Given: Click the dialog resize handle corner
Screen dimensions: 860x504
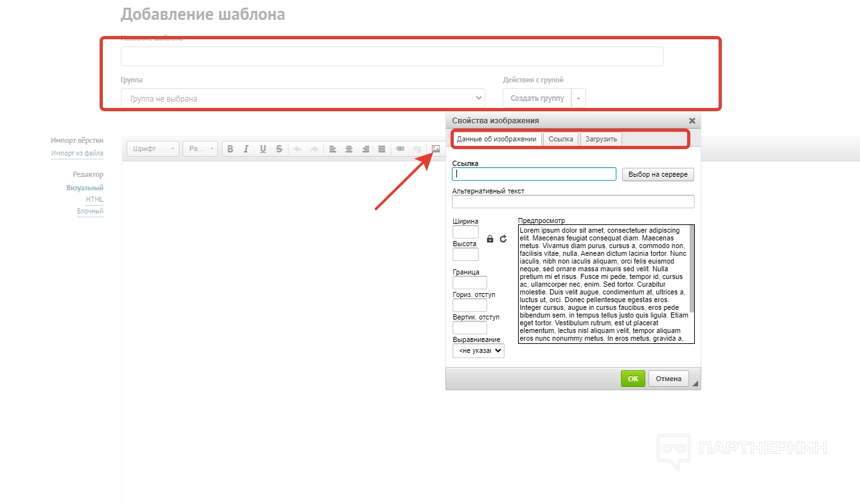Looking at the screenshot, I should click(x=695, y=384).
